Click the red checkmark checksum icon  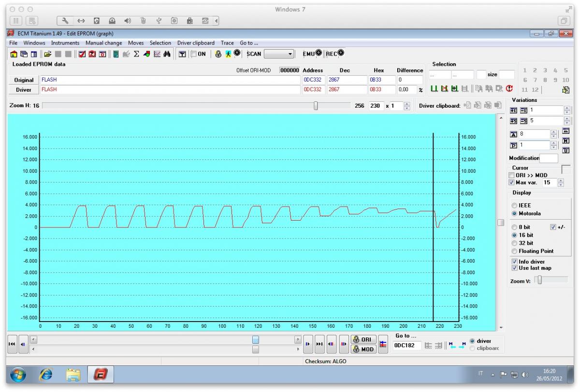pos(82,54)
